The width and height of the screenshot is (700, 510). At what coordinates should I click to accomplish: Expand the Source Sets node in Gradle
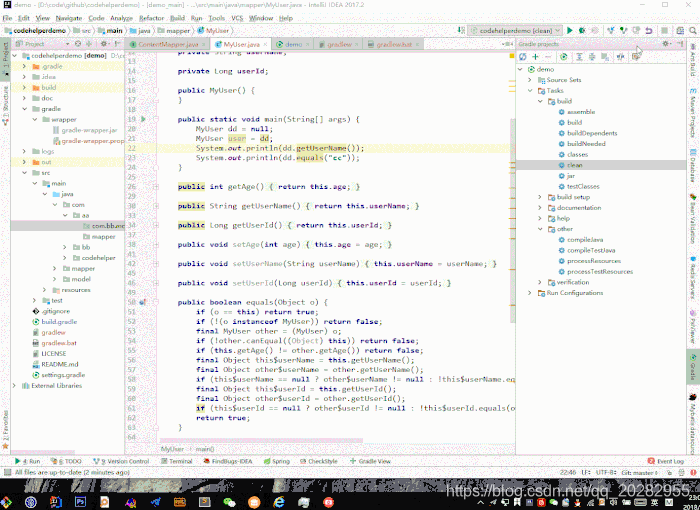point(530,80)
